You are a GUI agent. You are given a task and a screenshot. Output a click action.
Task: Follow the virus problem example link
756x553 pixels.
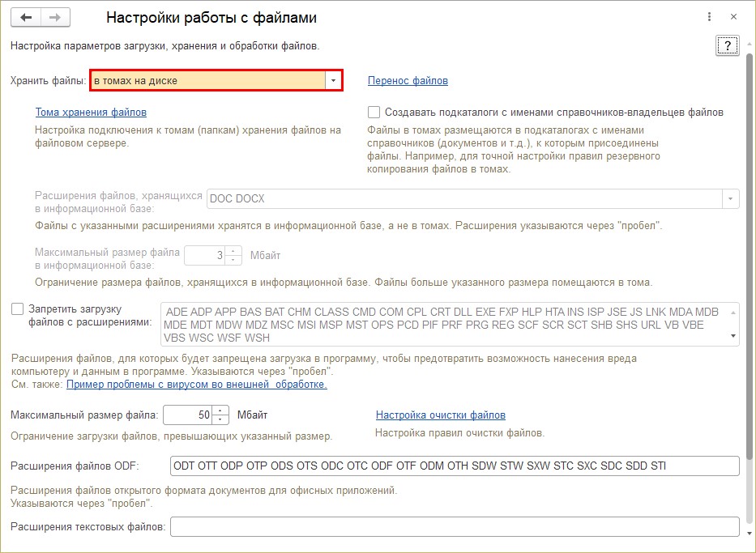196,385
